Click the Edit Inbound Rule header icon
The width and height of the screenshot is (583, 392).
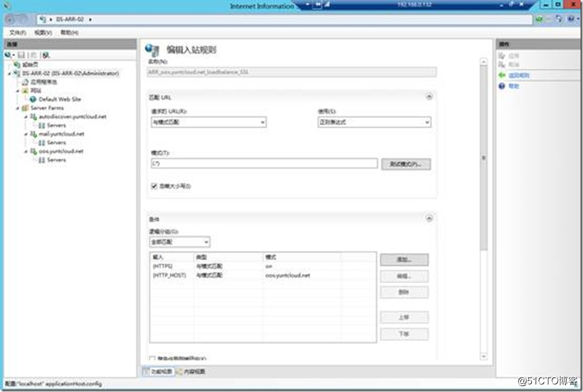(x=152, y=50)
